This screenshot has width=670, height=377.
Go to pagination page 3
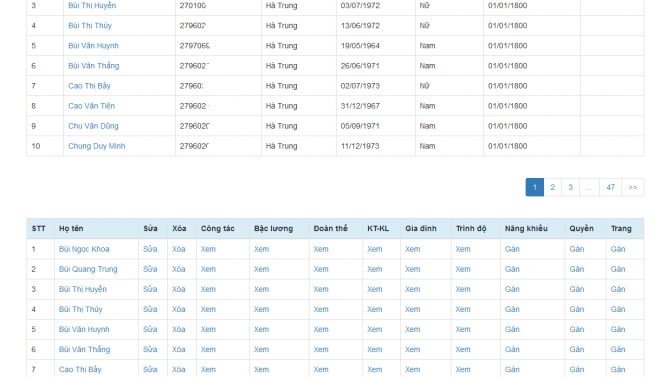coord(570,187)
